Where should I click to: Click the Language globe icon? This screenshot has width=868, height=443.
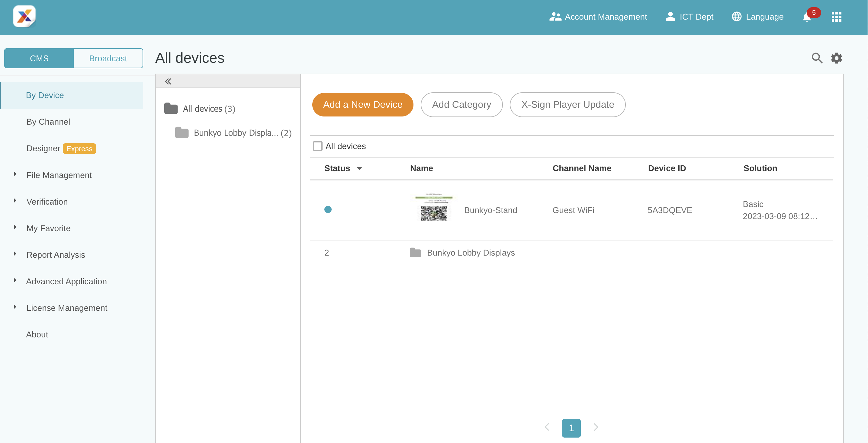tap(736, 17)
